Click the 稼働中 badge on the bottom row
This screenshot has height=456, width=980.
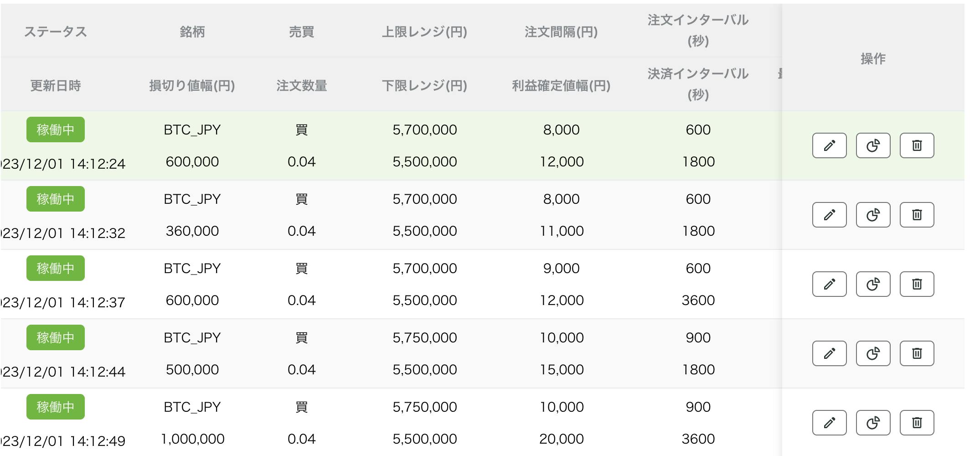click(55, 406)
